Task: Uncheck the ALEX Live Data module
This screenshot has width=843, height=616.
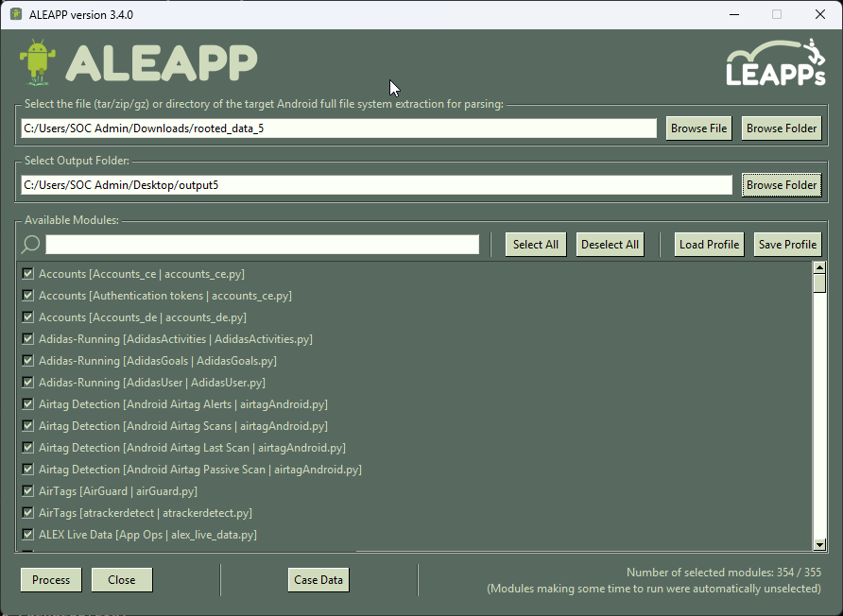Action: [27, 534]
